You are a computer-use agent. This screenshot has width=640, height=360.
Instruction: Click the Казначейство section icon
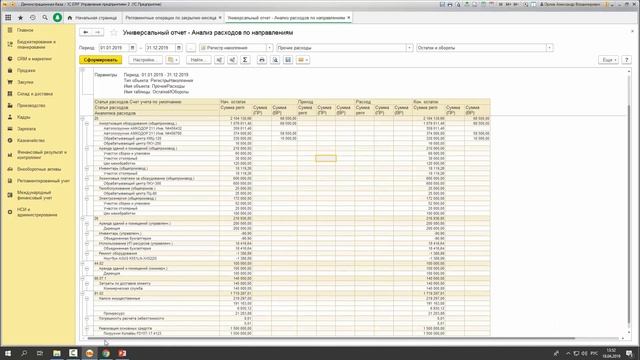point(10,140)
